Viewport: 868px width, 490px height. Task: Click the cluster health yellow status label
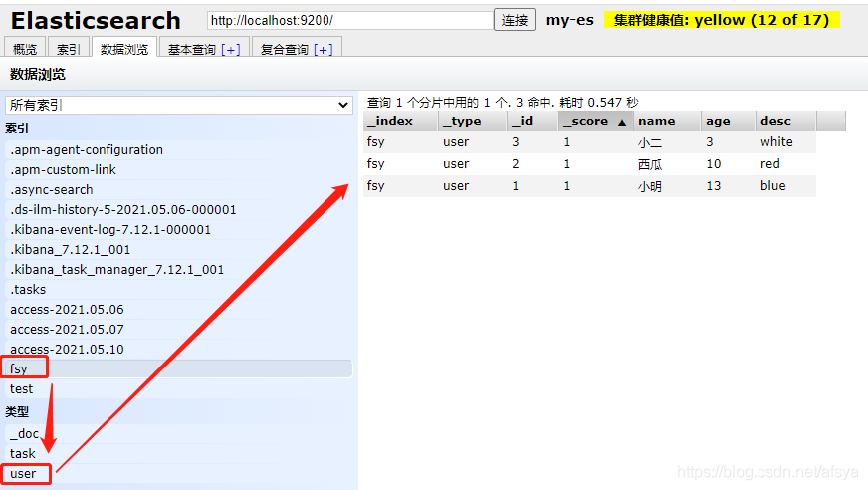click(722, 20)
